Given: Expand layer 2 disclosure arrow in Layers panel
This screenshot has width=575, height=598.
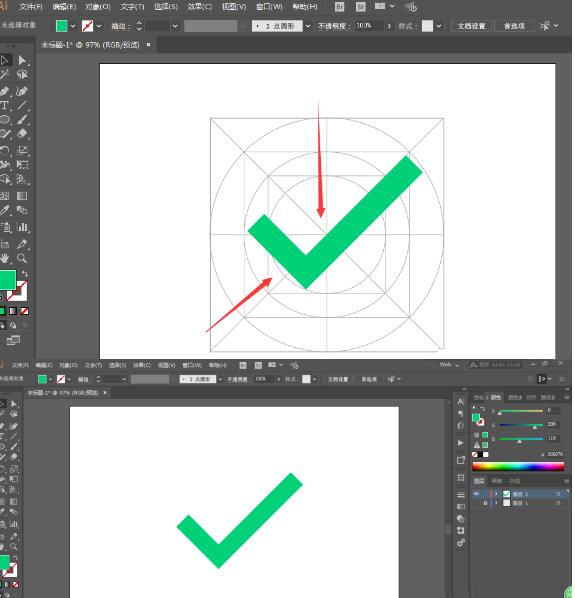Looking at the screenshot, I should tap(496, 494).
